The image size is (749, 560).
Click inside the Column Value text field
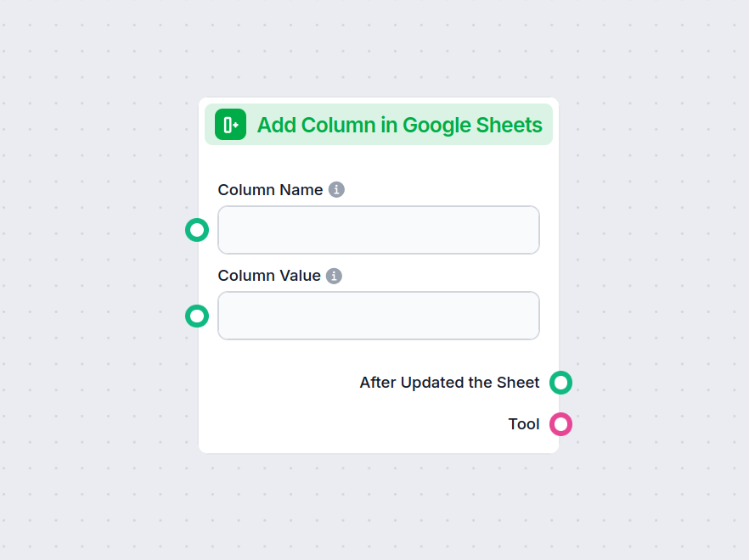378,316
